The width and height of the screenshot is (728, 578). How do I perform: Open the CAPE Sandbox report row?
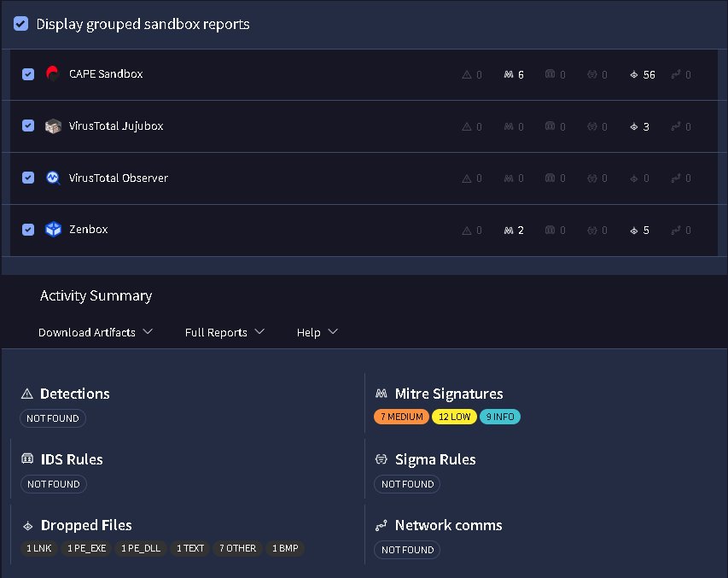point(364,74)
